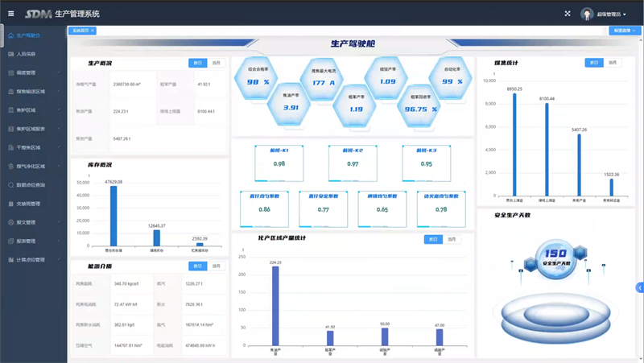Click the 综合合格率 hexagon indicator

258,76
